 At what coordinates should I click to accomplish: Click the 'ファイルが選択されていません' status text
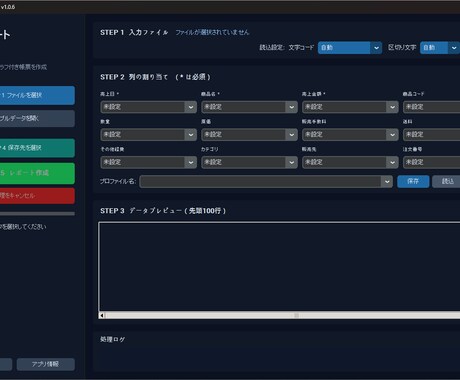pyautogui.click(x=212, y=32)
